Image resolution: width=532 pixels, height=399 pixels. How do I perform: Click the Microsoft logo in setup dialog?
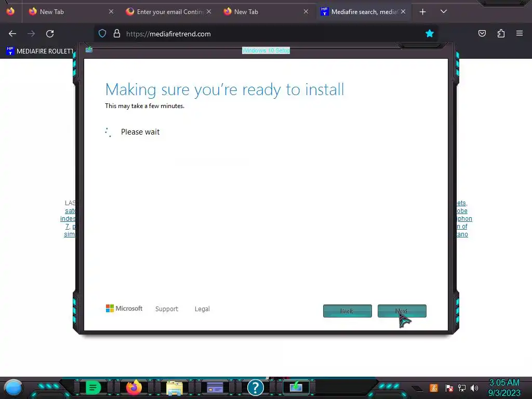124,308
